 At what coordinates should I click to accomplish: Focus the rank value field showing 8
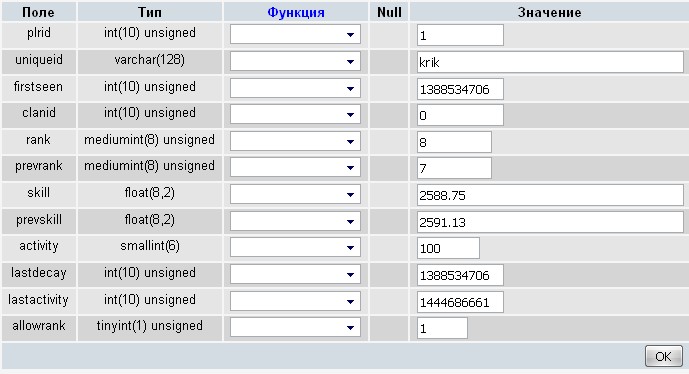(x=454, y=142)
